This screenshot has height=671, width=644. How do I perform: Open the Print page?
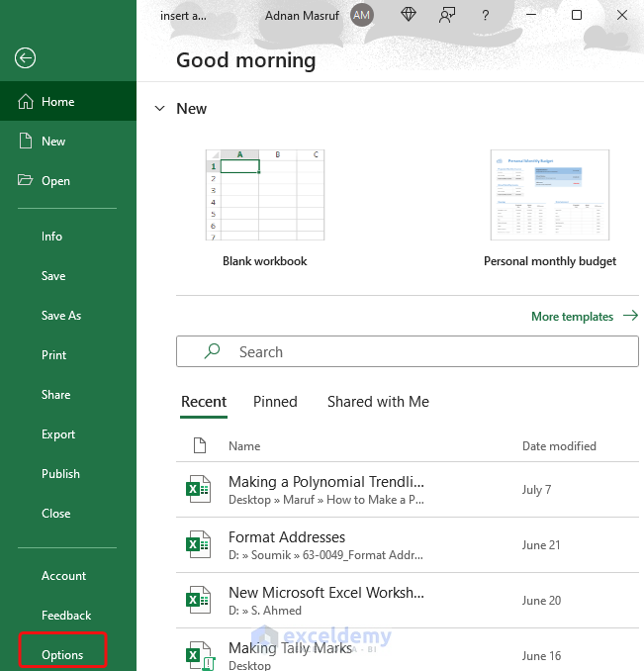pos(53,355)
